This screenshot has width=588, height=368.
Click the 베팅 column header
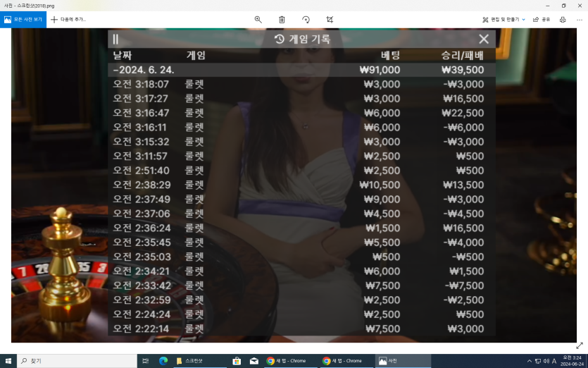(390, 56)
